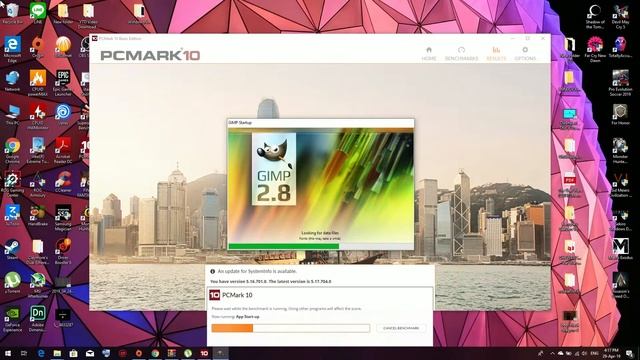Open Mail from the taskbar
The height and width of the screenshot is (360, 640).
pos(90,353)
